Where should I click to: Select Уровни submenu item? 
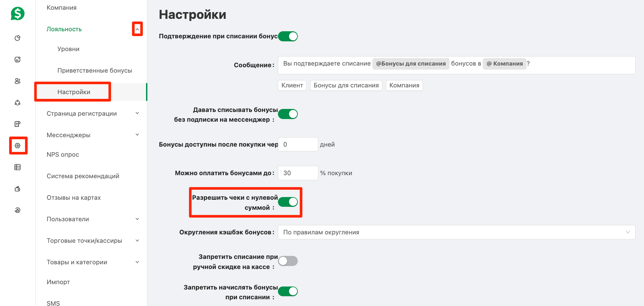click(x=69, y=49)
